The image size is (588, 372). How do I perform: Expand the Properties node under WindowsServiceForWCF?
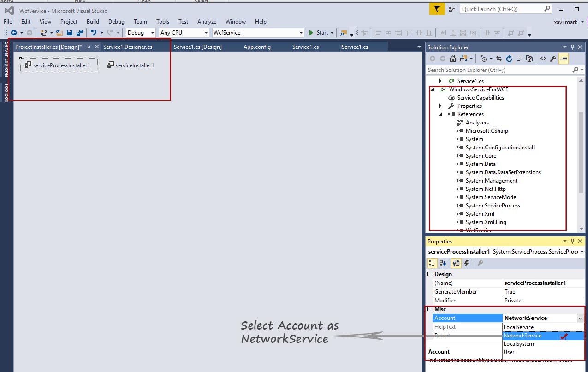tap(440, 106)
